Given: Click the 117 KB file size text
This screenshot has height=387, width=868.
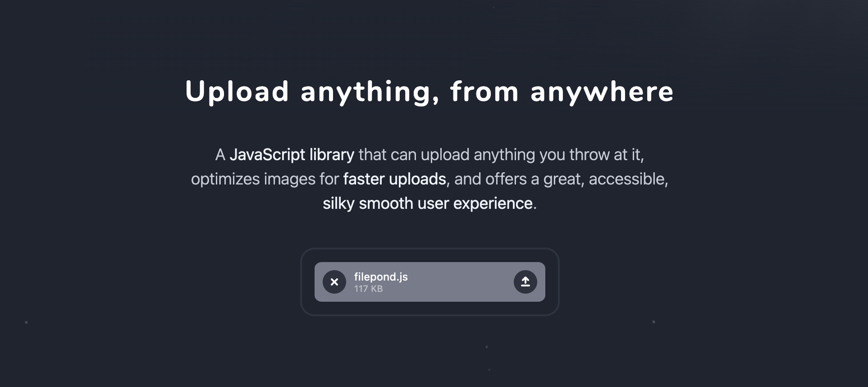Looking at the screenshot, I should click(368, 289).
